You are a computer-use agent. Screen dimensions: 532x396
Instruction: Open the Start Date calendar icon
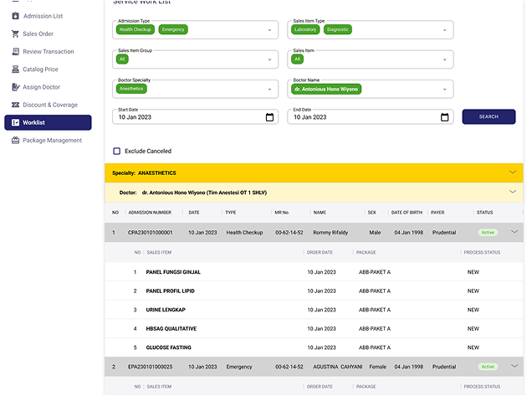tap(269, 117)
